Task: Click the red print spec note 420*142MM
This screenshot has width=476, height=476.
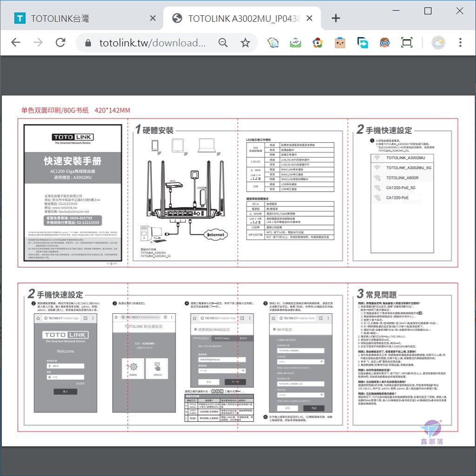Action: [76, 110]
